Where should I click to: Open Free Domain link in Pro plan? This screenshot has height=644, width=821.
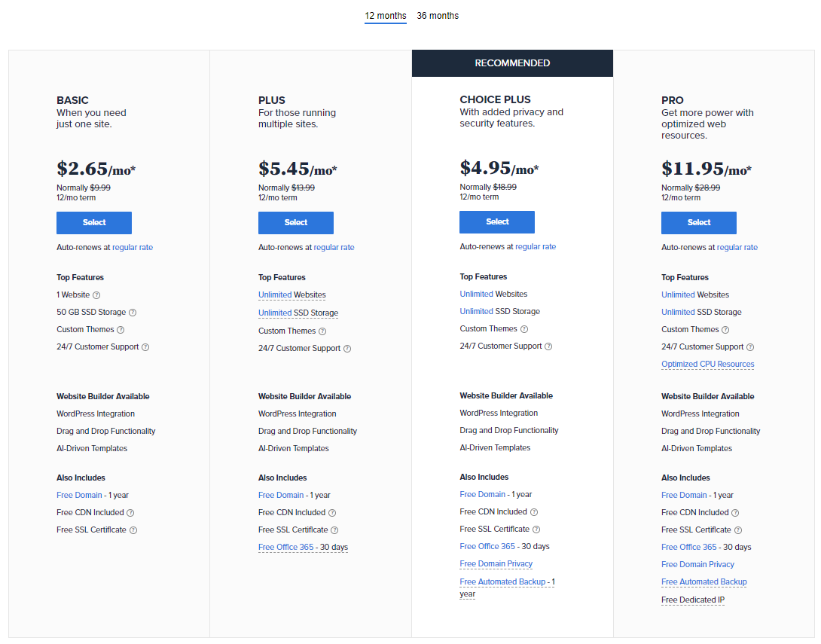click(x=685, y=496)
